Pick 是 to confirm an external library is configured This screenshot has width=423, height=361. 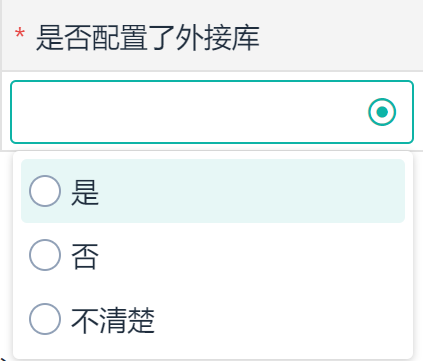(213, 191)
